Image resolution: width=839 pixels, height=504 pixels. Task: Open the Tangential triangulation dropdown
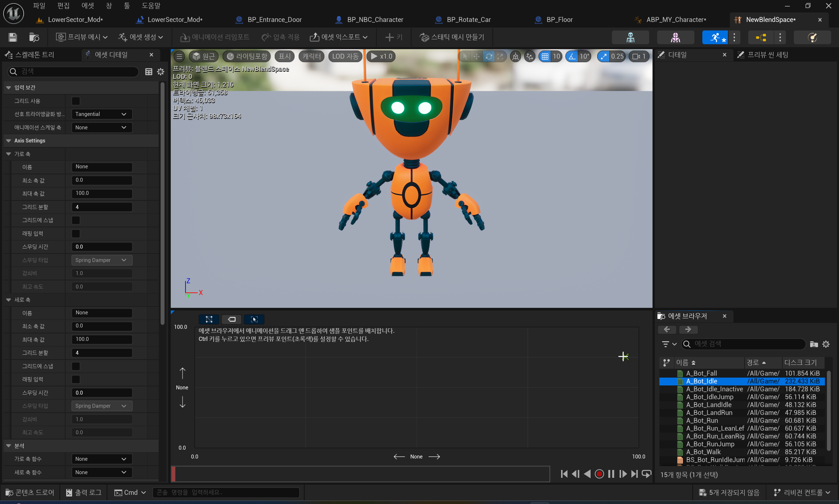(101, 114)
